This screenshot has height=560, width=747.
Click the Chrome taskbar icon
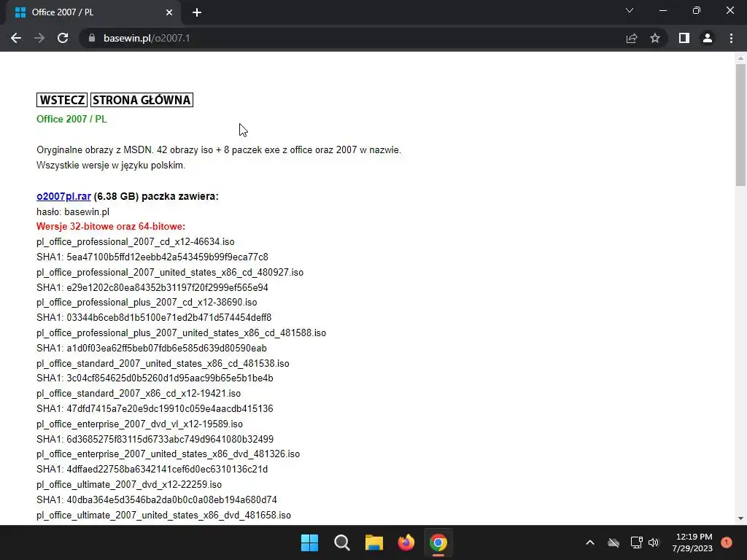click(438, 542)
